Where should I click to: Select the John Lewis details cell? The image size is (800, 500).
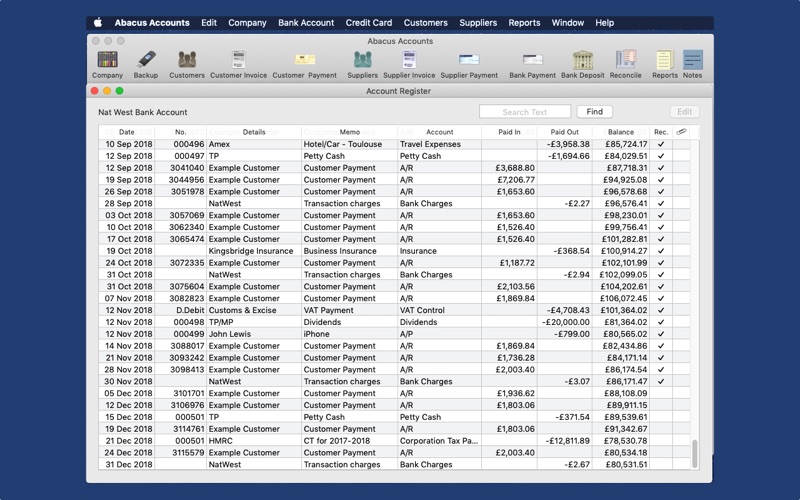(254, 334)
